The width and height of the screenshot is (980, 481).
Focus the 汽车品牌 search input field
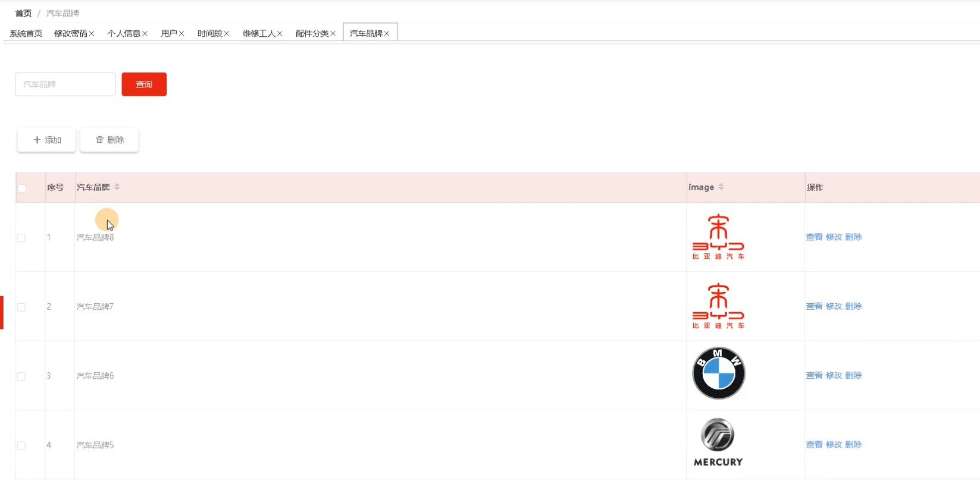[65, 84]
